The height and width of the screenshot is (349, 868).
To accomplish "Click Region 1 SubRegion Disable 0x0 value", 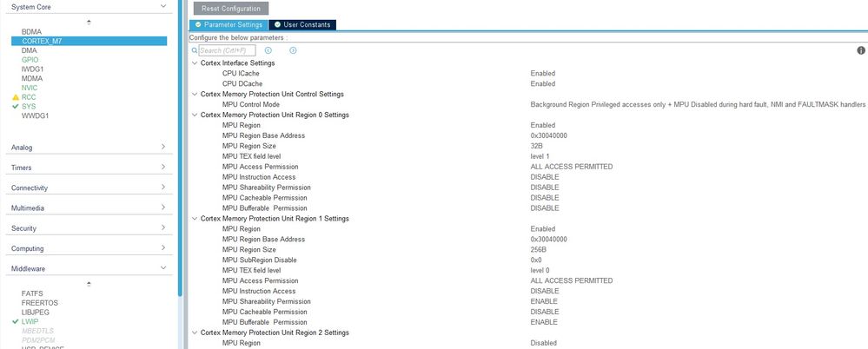I will 536,260.
